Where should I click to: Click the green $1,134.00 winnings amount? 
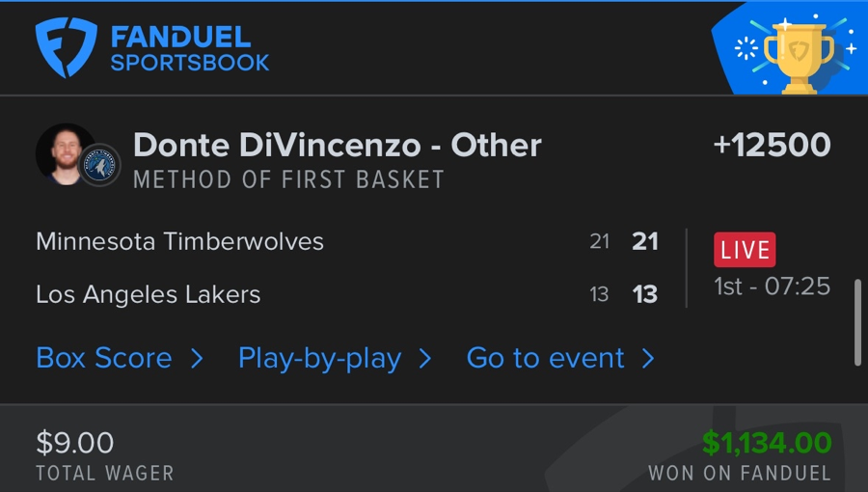(x=766, y=443)
